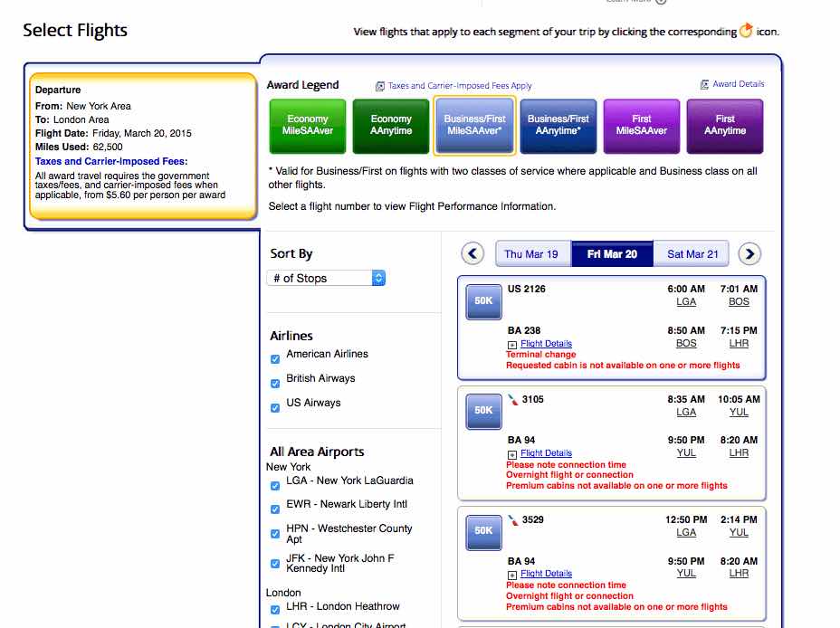The width and height of the screenshot is (840, 628).
Task: Choose the Economy MileSAAver award type
Action: click(x=308, y=126)
